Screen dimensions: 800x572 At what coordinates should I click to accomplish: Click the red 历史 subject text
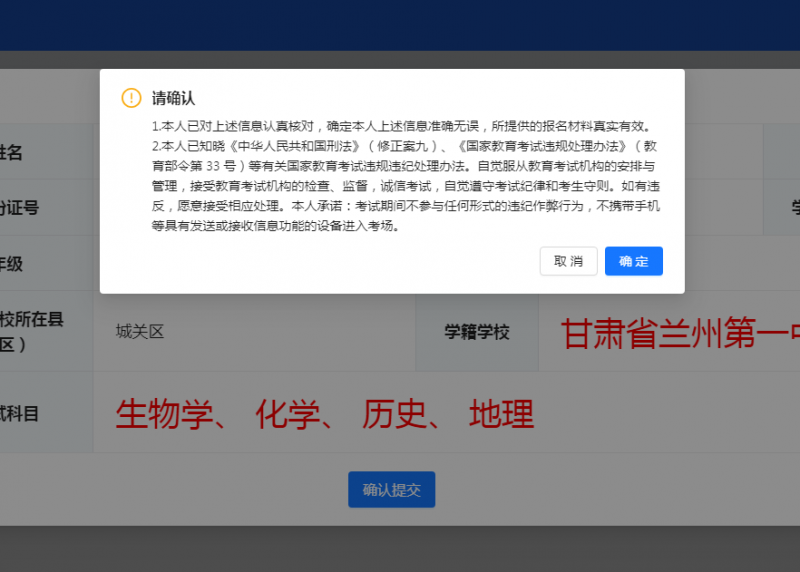[394, 414]
